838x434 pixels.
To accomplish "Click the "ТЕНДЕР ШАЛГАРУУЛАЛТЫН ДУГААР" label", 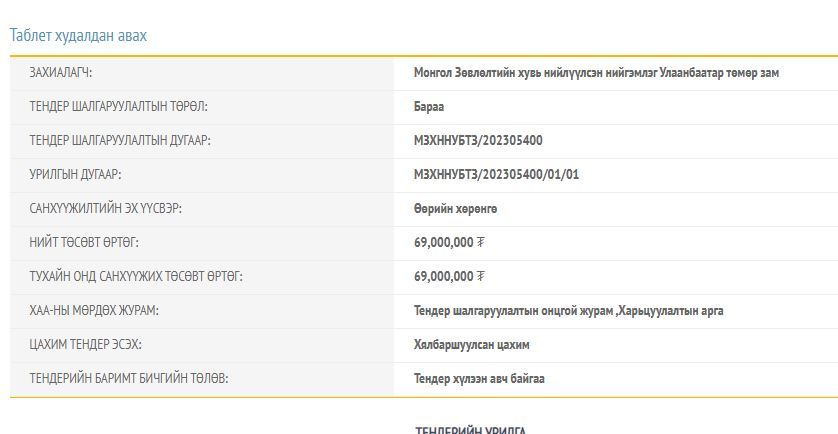I will pos(120,141).
